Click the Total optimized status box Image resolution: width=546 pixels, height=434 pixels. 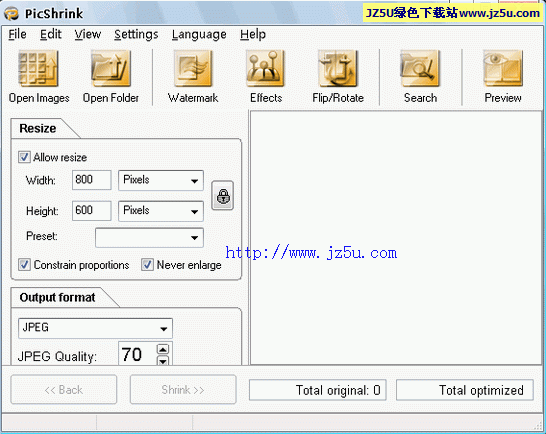coord(465,390)
